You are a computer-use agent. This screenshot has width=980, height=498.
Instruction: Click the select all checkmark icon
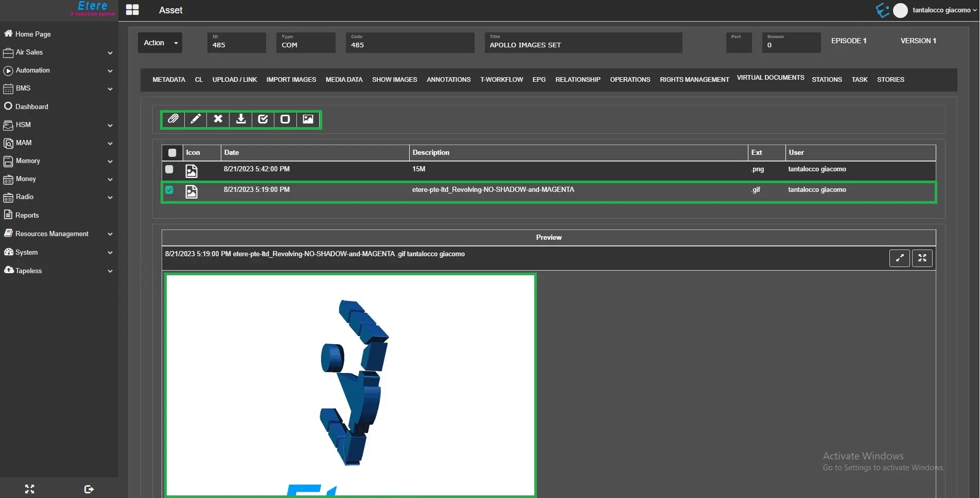263,119
